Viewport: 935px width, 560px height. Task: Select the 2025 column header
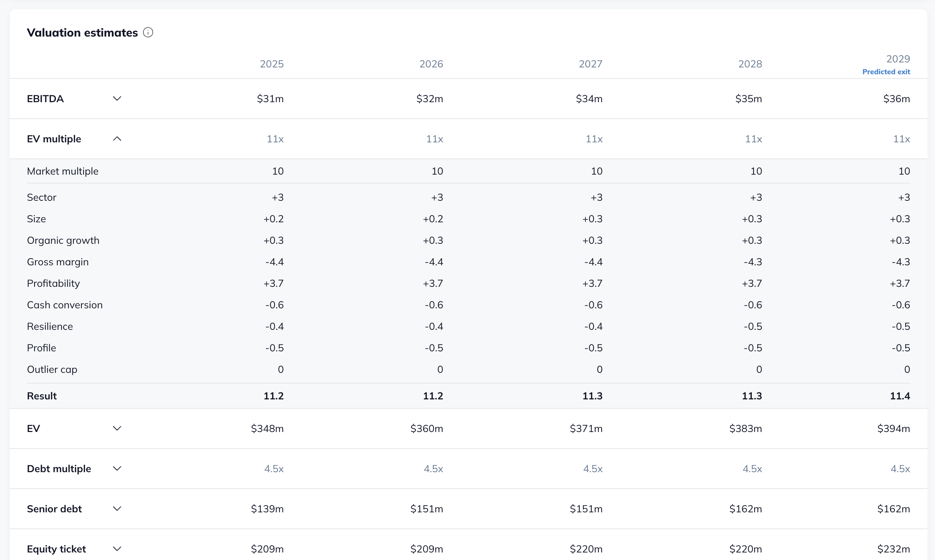(272, 64)
